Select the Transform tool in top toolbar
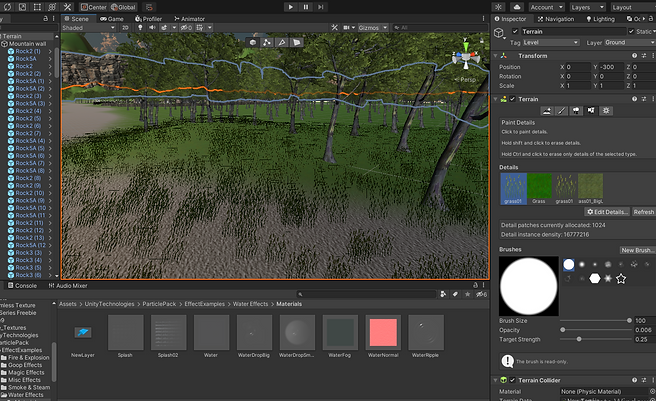This screenshot has width=656, height=401. (x=52, y=7)
